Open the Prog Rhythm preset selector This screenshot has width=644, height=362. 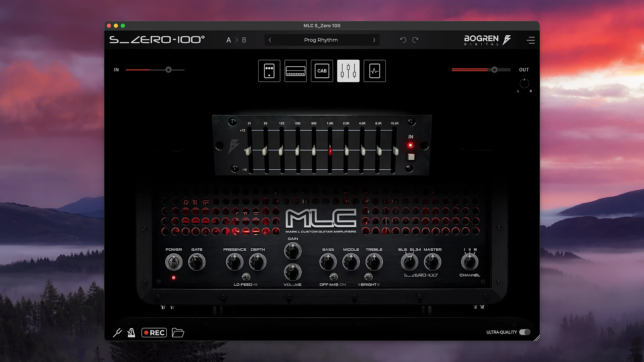321,40
